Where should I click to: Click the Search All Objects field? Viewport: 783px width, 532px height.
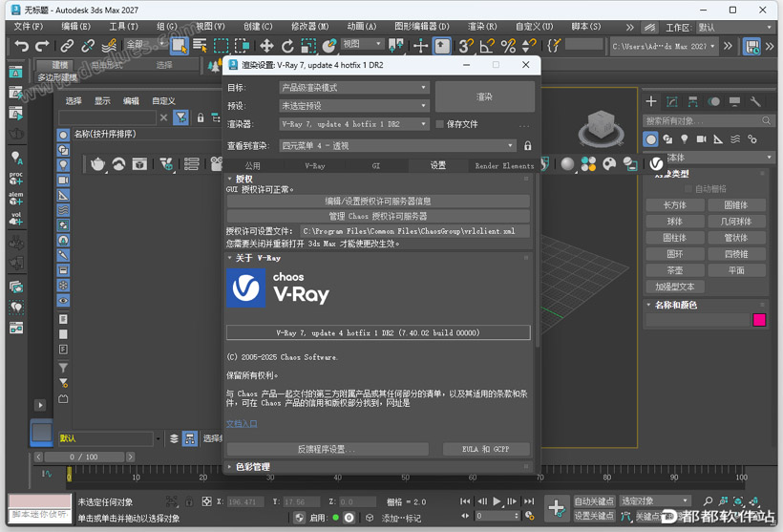(x=708, y=120)
